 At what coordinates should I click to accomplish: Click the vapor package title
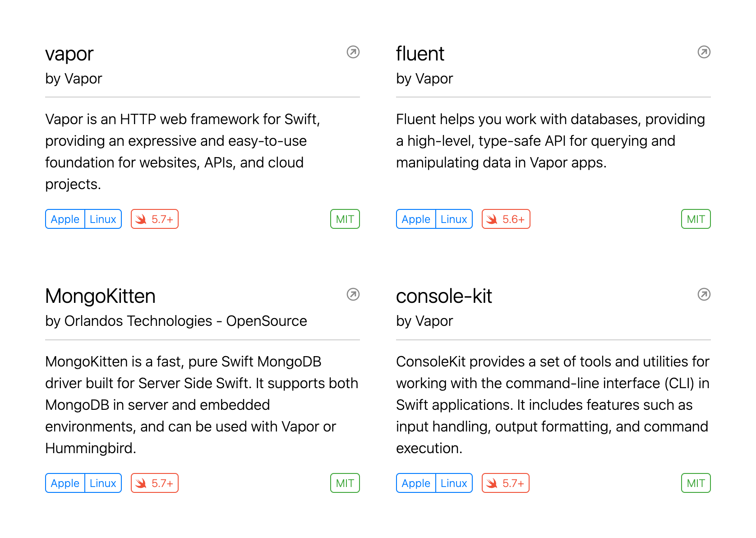69,54
